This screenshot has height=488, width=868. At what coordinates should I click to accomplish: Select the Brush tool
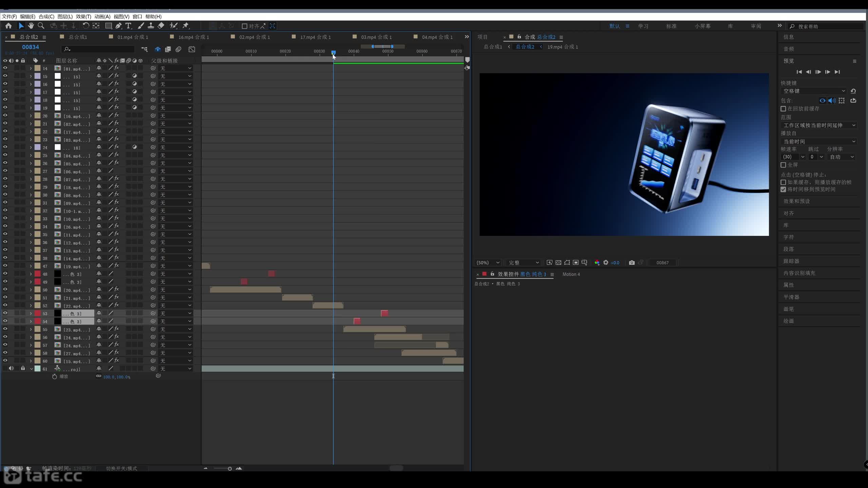click(141, 26)
